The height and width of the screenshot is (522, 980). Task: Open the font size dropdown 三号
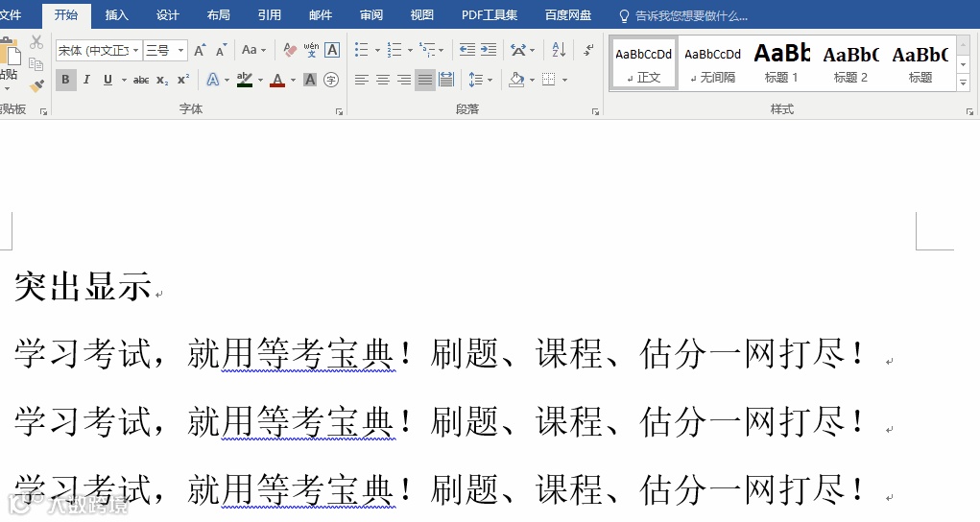[x=165, y=50]
